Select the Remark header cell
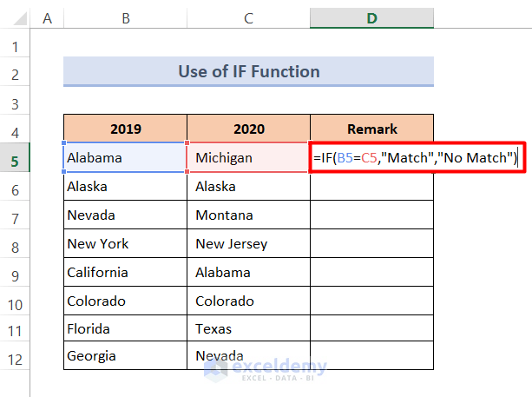This screenshot has height=397, width=532. (x=371, y=129)
